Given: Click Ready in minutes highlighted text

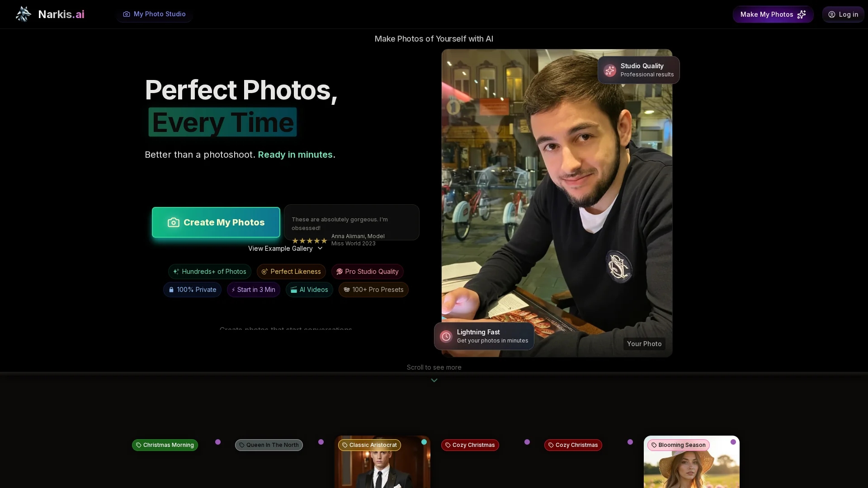Looking at the screenshot, I should point(295,155).
